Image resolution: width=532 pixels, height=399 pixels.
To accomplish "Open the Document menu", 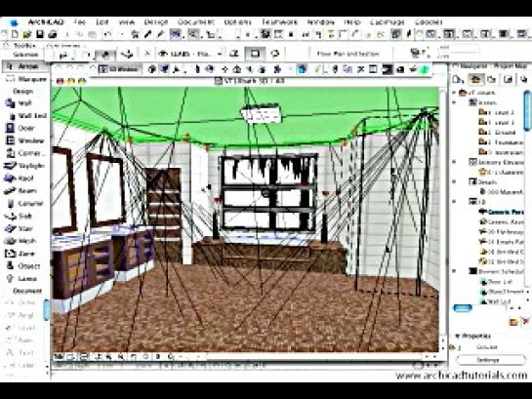I will 196,22.
